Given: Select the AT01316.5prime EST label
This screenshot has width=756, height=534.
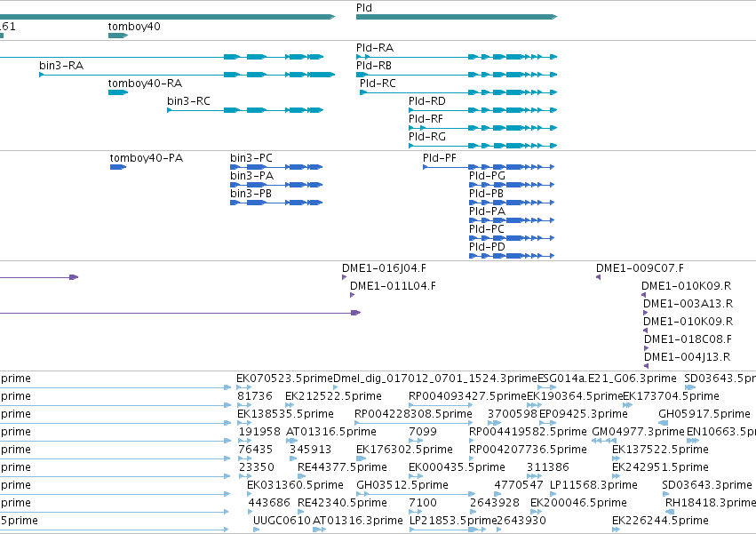Looking at the screenshot, I should 331,432.
